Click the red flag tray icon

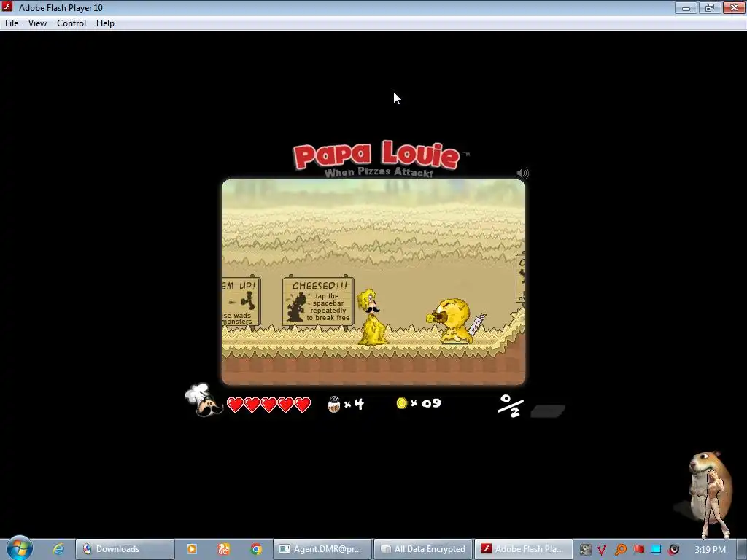[x=639, y=550]
